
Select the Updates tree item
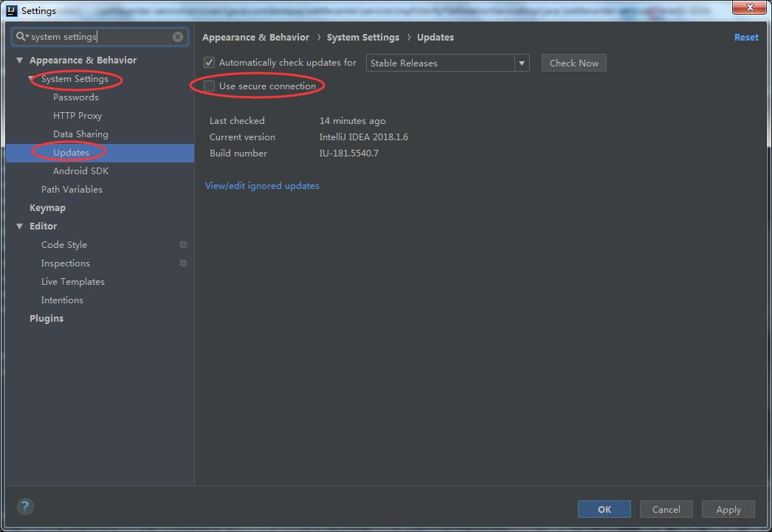pyautogui.click(x=71, y=153)
